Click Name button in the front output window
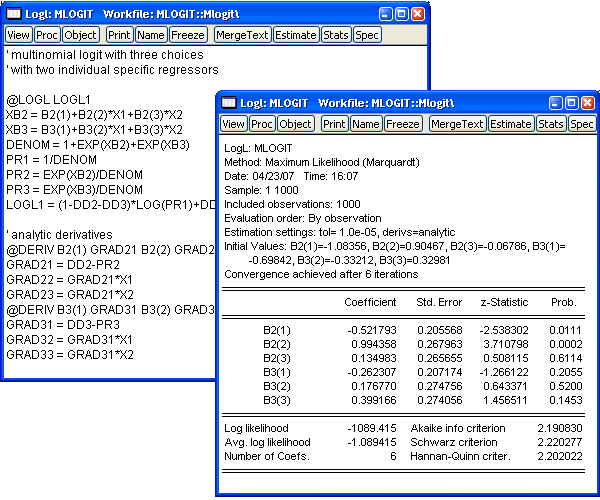 (x=366, y=124)
